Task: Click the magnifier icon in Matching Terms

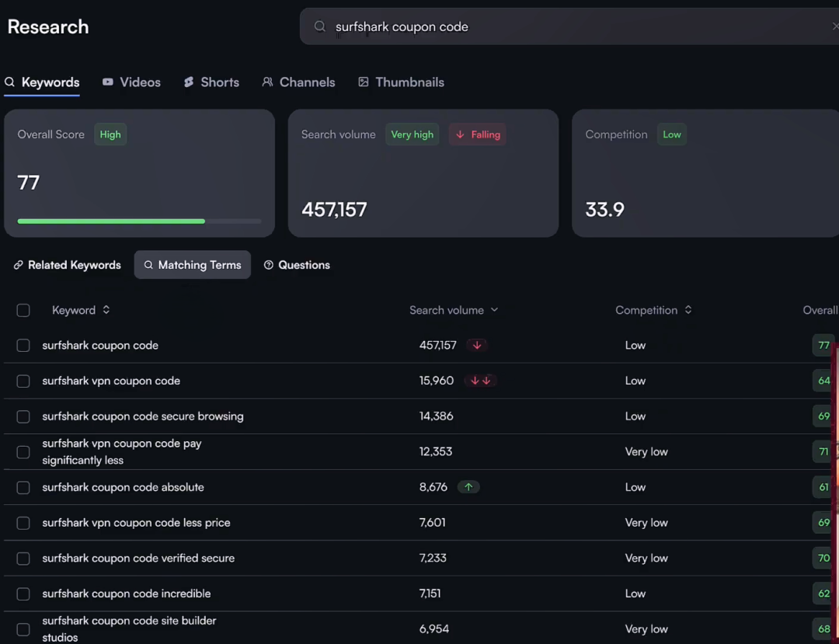Action: (x=148, y=265)
